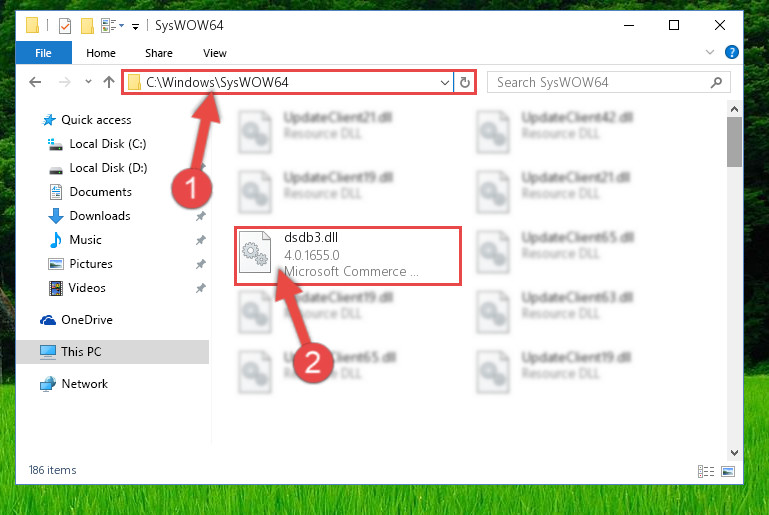Image resolution: width=769 pixels, height=515 pixels.
Task: Refresh the SysWOW64 folder view
Action: click(464, 82)
